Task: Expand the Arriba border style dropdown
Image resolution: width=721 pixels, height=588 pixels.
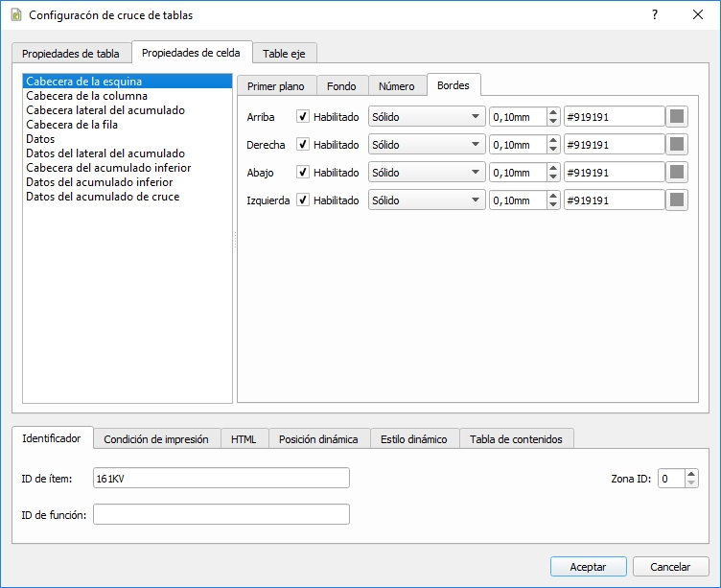Action: (x=427, y=117)
